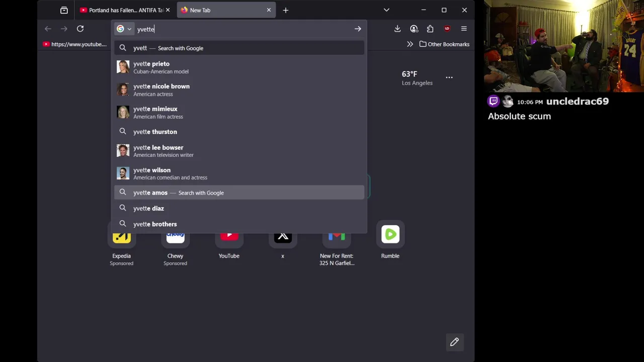Open the Firefox View tab list icon
The image size is (644, 362).
click(64, 10)
